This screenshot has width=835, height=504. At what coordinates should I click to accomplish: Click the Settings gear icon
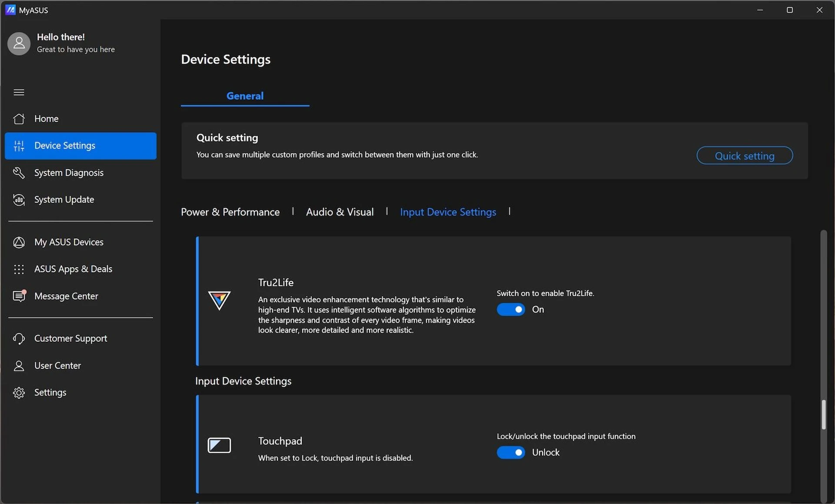click(x=19, y=393)
